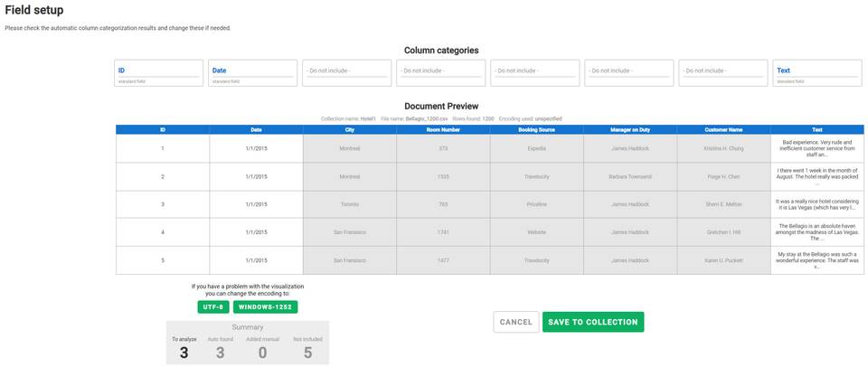Click the Expedia booking source cell

[536, 148]
